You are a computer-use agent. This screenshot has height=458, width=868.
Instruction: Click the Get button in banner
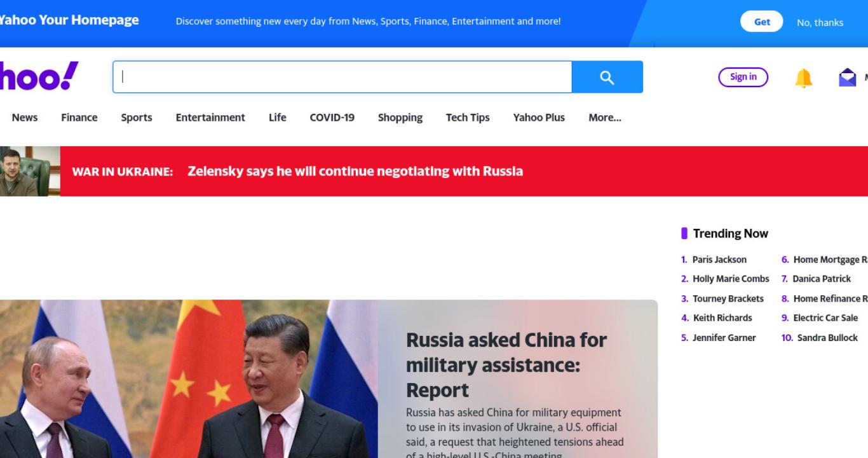tap(762, 22)
